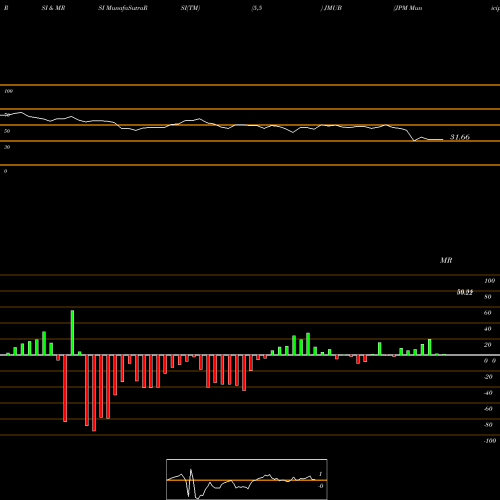The width and height of the screenshot is (500, 500).
Task: Click the '-40' label on MR axis
Action: [x=488, y=393]
